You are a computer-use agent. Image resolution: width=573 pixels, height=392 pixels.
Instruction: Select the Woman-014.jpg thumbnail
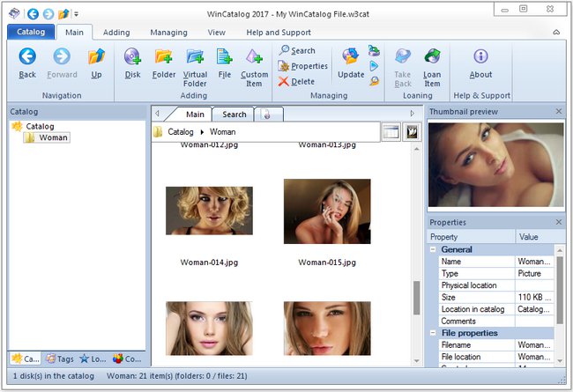click(x=209, y=210)
